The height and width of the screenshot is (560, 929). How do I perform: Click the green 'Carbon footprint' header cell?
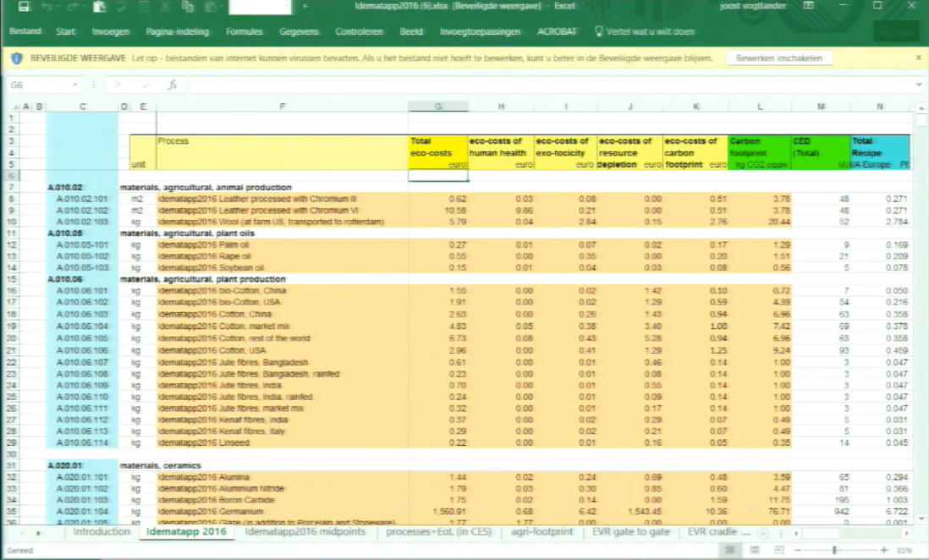pyautogui.click(x=760, y=153)
